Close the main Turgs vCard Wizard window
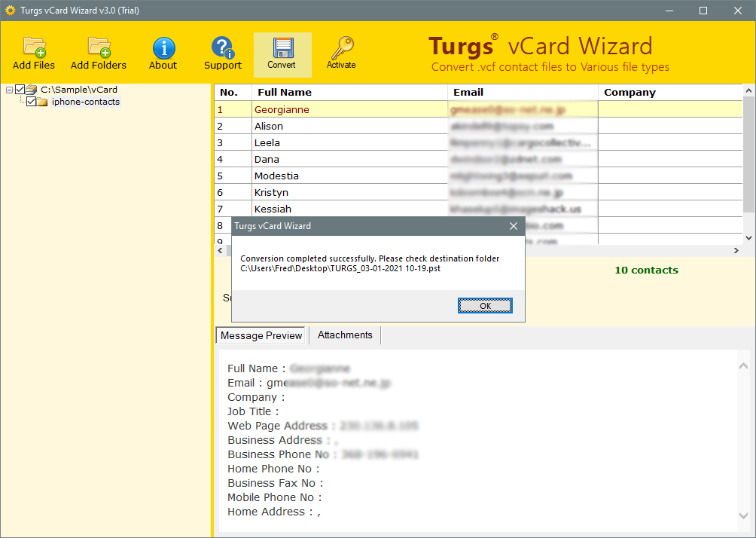 [x=738, y=10]
